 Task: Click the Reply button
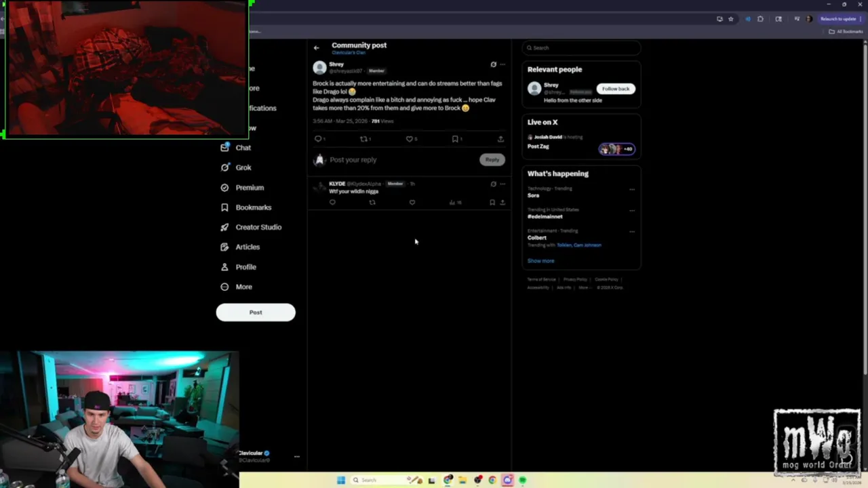pos(492,160)
